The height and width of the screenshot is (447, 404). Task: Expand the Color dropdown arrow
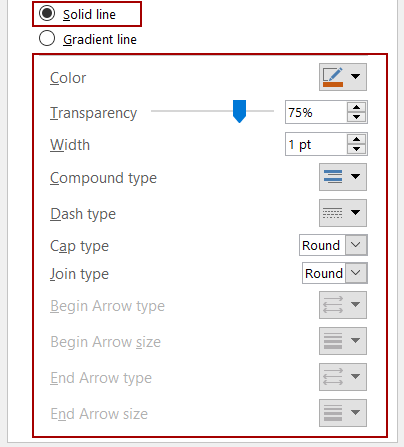pos(355,77)
